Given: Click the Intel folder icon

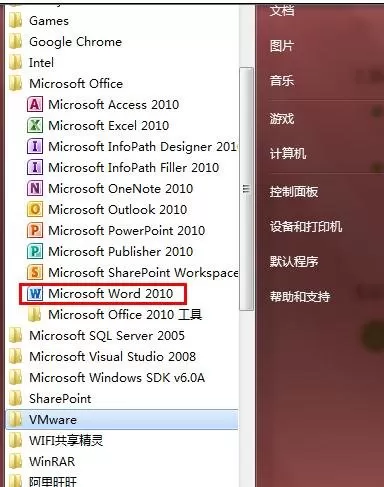Looking at the screenshot, I should 16,63.
